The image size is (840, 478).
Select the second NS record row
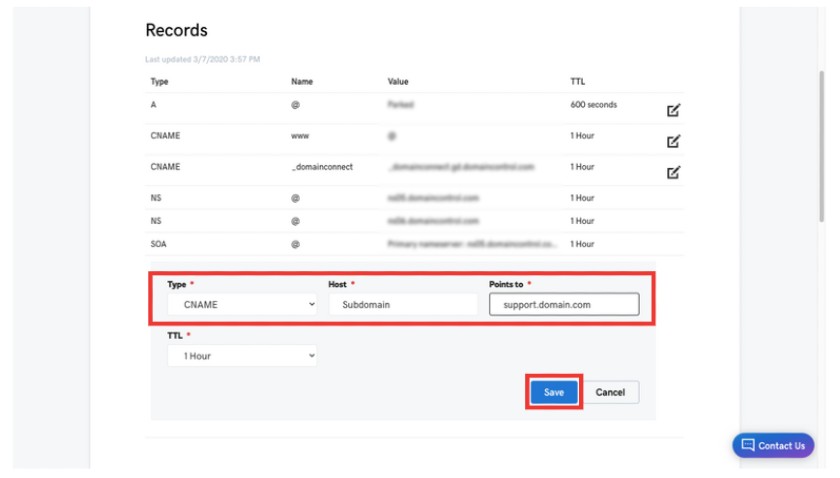pyautogui.click(x=414, y=221)
